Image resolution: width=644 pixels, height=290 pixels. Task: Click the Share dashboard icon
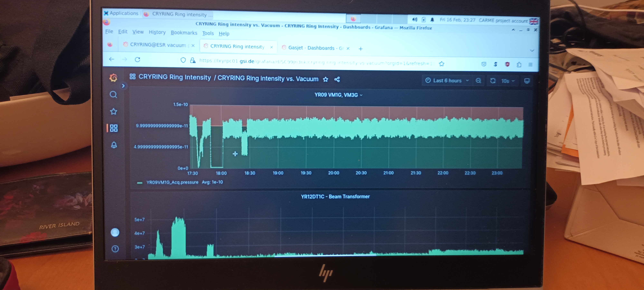[x=337, y=80]
